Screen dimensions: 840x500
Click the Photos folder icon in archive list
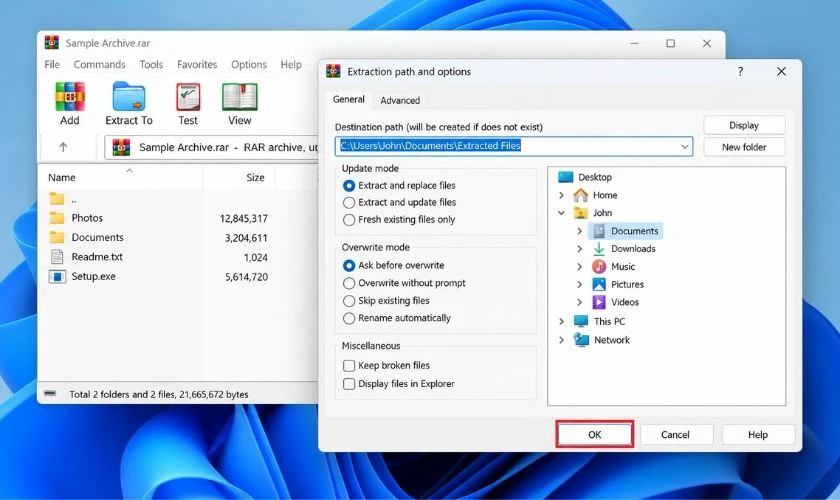57,218
